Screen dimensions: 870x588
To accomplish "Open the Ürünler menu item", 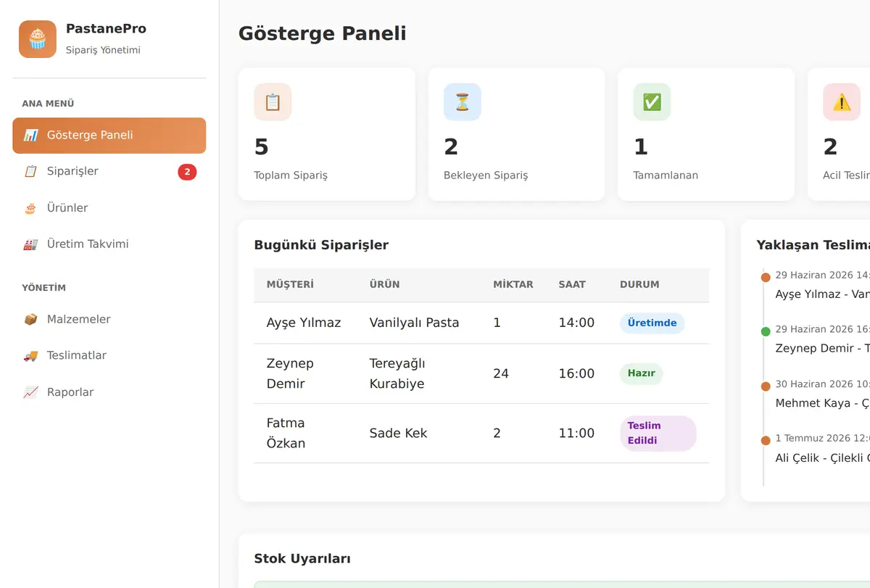I will point(109,208).
